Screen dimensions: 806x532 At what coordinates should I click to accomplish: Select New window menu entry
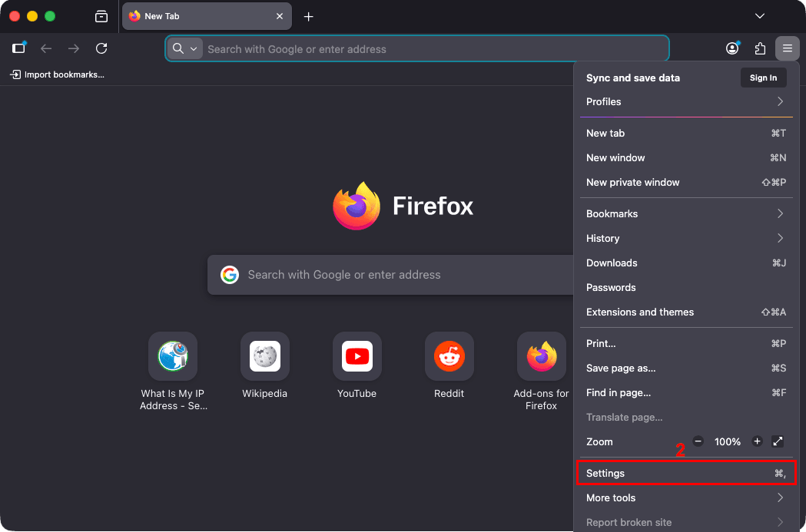[686, 157]
